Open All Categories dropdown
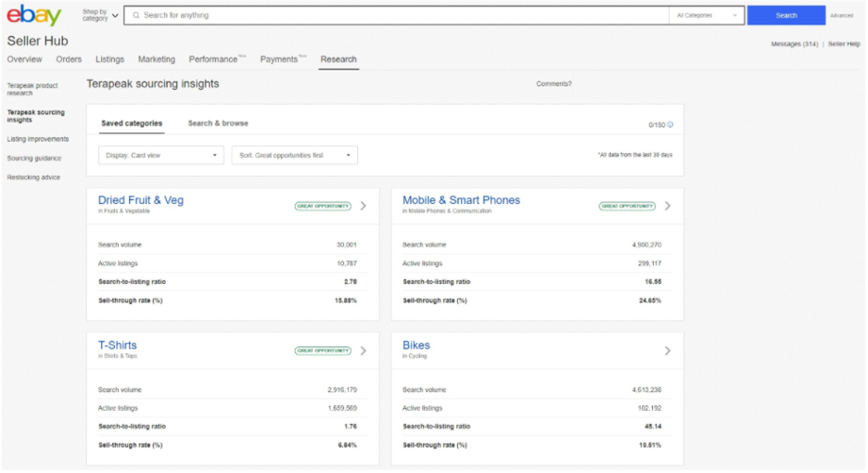868x473 pixels. 707,16
